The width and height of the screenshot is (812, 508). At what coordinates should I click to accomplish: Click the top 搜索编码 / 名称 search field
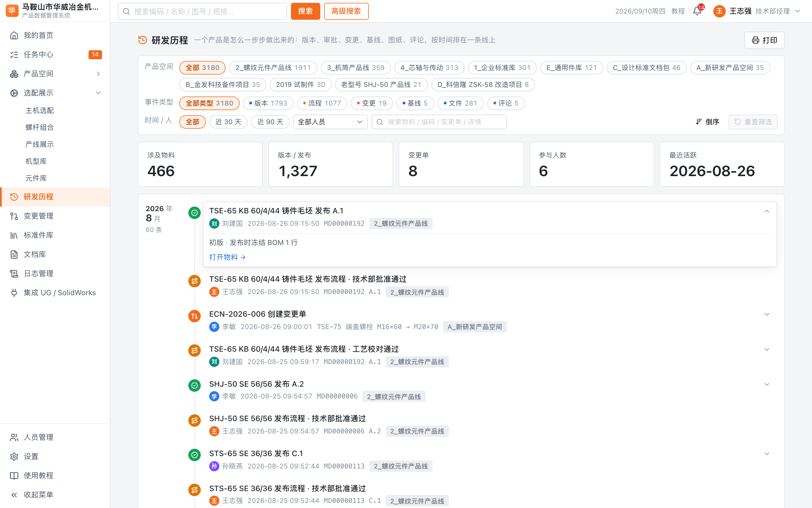[202, 11]
